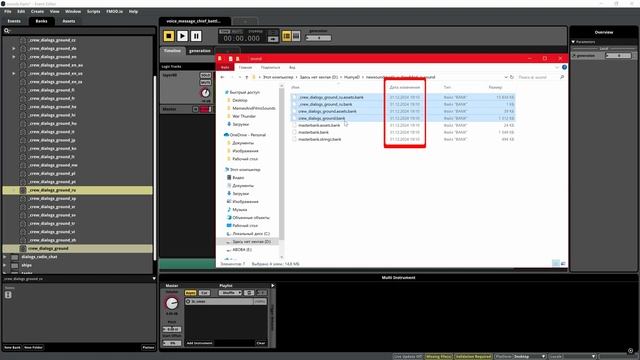Click the New Folder button
The width and height of the screenshot is (640, 360).
tap(33, 348)
